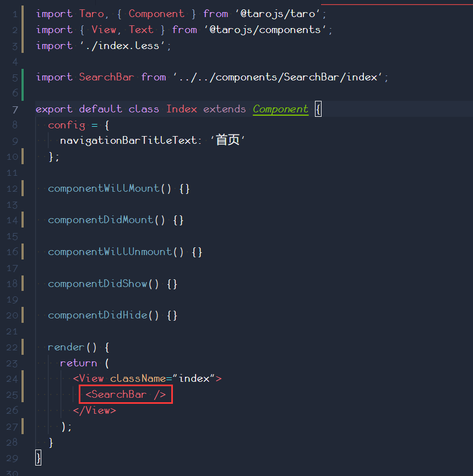Click the '首页' string value
473x476 pixels.
point(227,140)
